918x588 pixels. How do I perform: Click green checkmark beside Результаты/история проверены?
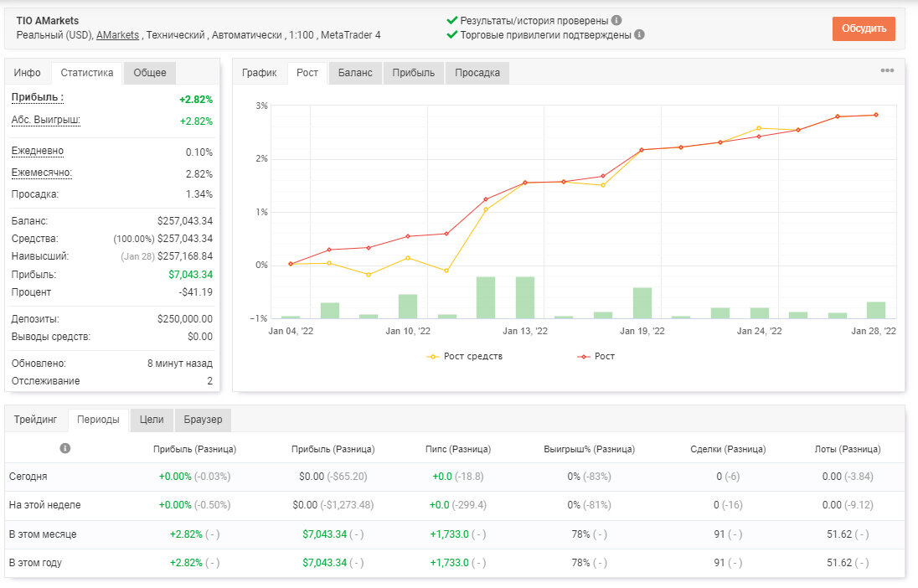(452, 20)
